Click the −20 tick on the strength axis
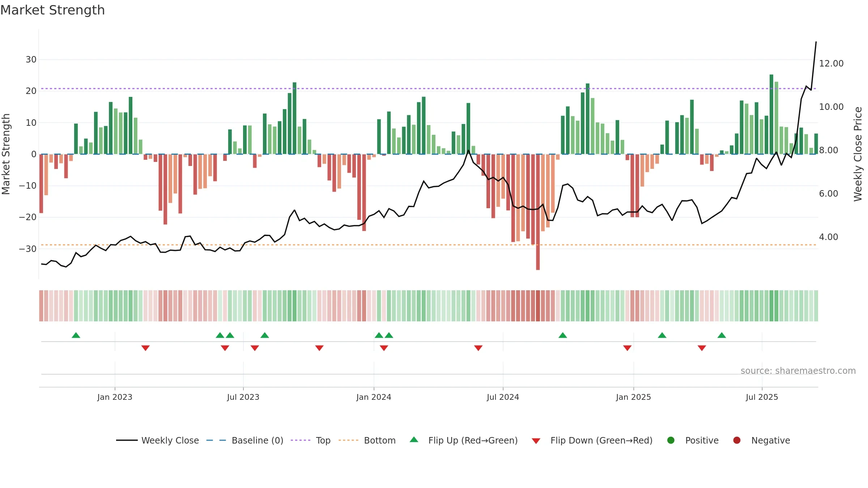 28,217
